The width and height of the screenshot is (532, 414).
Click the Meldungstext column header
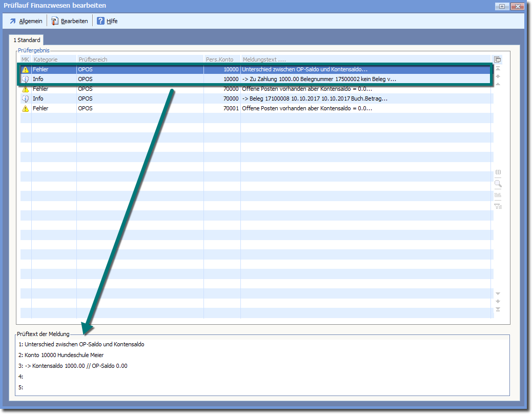pyautogui.click(x=359, y=60)
